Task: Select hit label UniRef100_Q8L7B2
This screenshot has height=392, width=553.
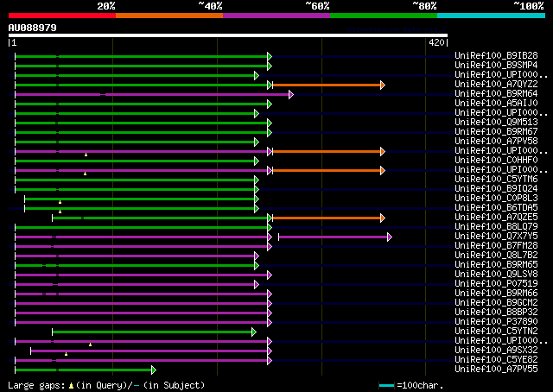Action: (496, 256)
